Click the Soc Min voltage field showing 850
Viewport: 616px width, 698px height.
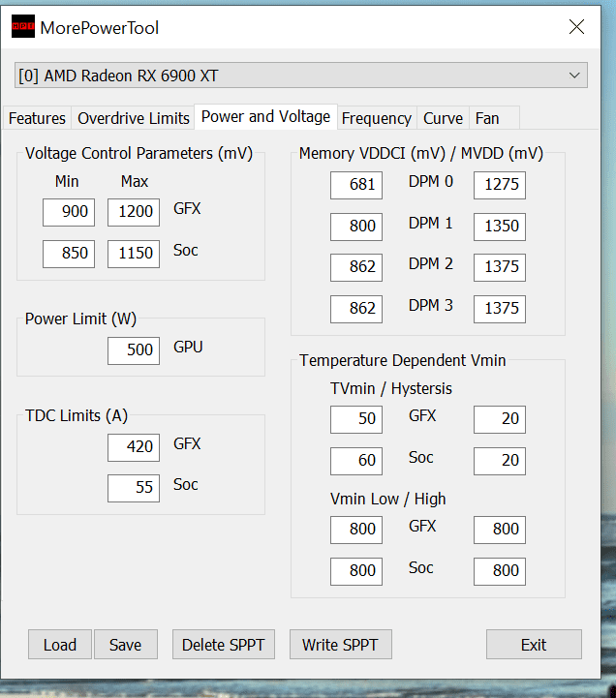click(69, 254)
